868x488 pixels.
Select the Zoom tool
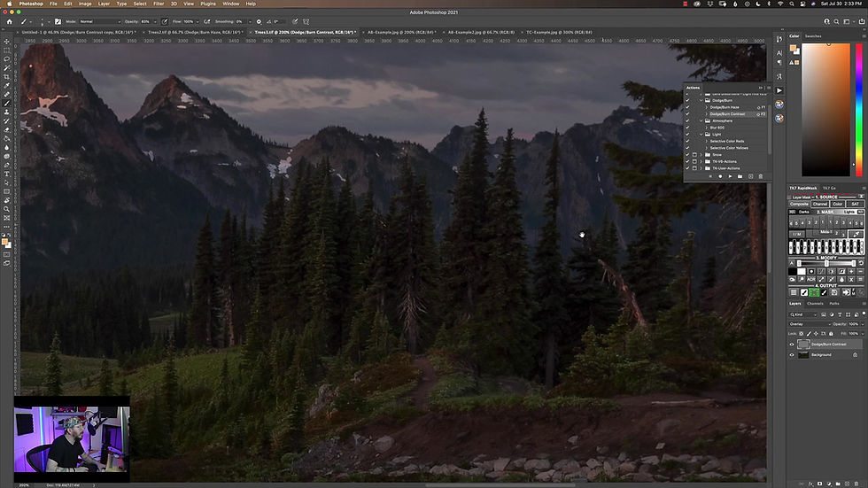point(7,209)
